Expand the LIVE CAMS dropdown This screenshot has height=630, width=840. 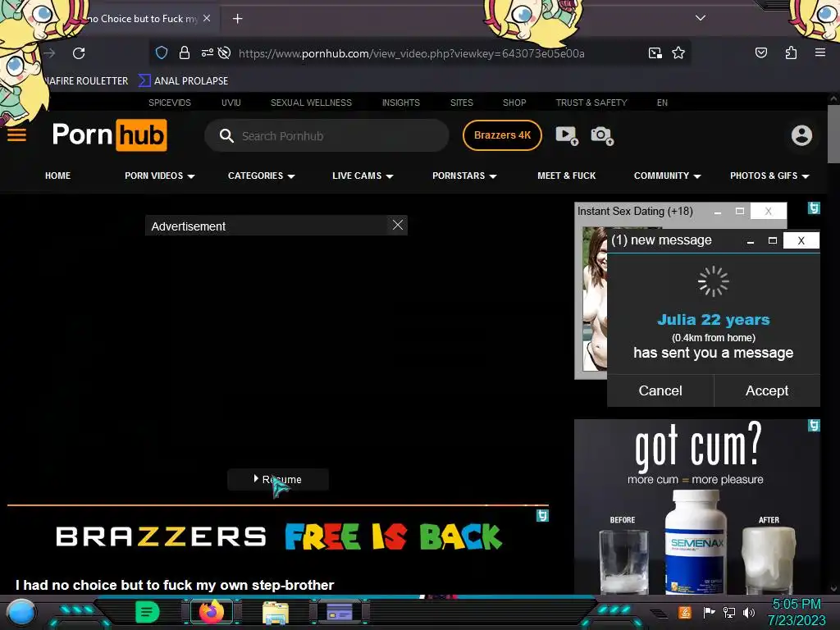coord(363,176)
